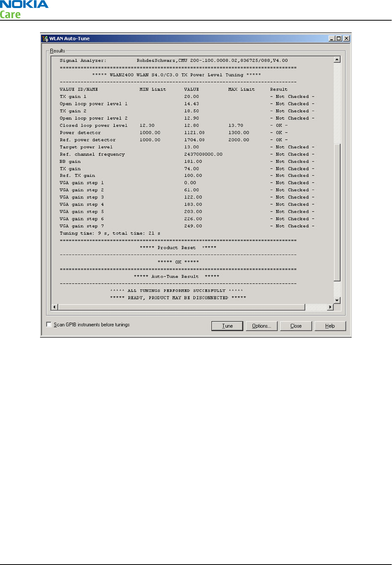Click the 'Target power level' row

tap(187, 147)
